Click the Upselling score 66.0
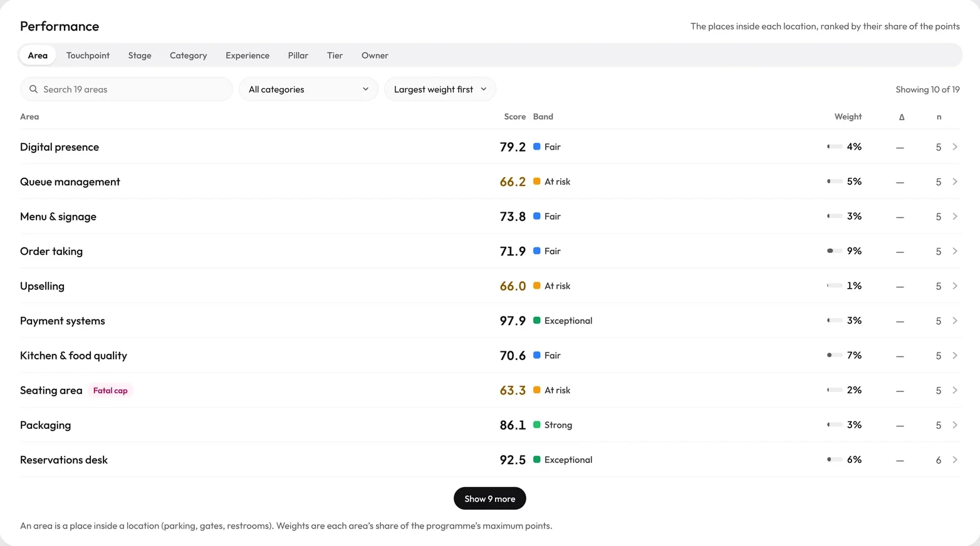The image size is (980, 546). [x=513, y=286]
